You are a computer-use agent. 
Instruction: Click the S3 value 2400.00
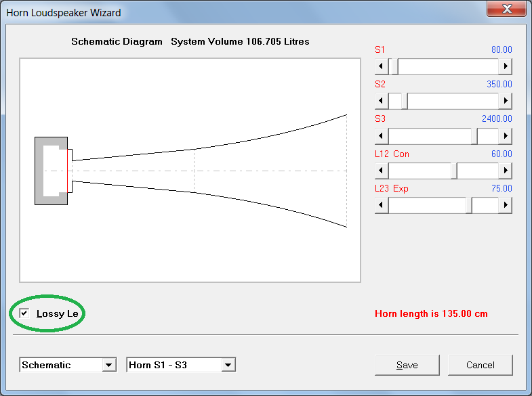[x=497, y=118]
